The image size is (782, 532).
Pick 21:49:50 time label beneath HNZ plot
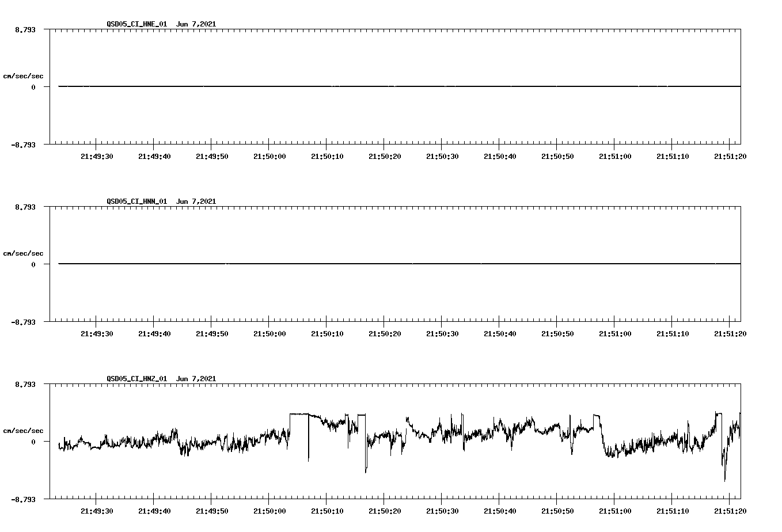click(x=212, y=511)
